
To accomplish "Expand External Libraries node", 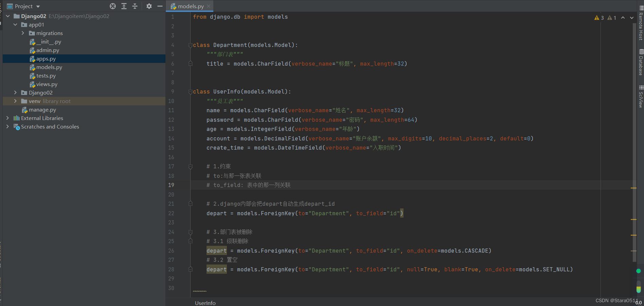I will click(8, 118).
